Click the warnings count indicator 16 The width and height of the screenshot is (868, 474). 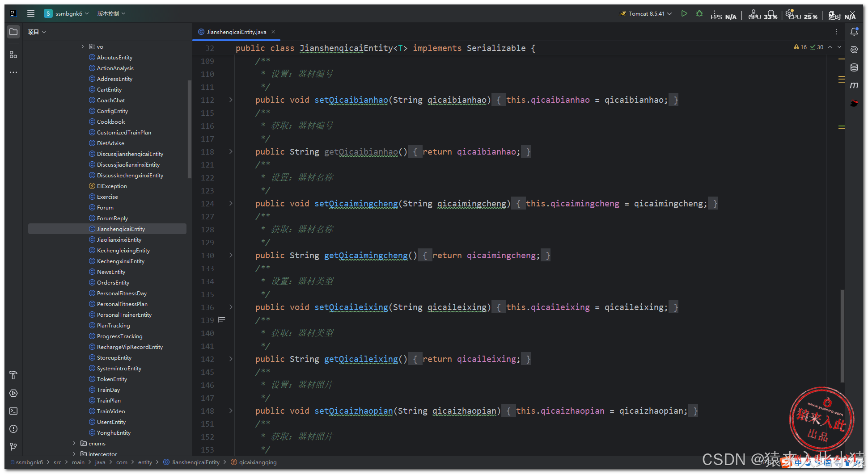pyautogui.click(x=800, y=47)
